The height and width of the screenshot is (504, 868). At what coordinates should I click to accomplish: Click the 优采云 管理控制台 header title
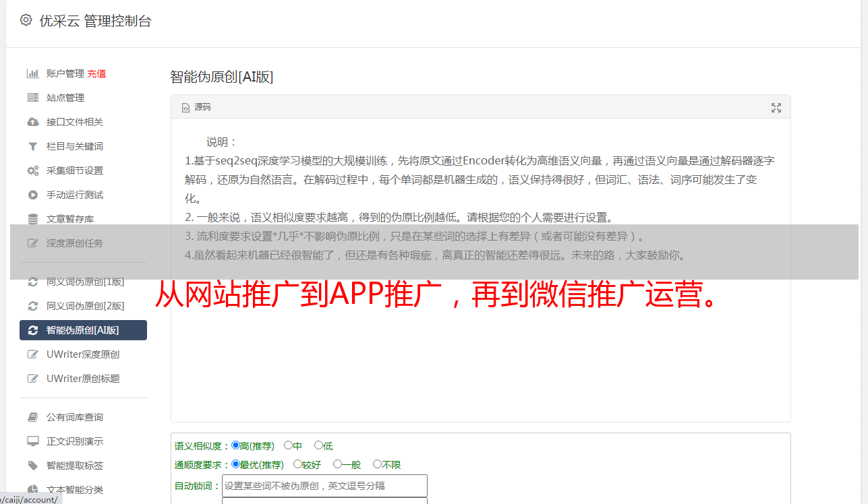point(95,21)
